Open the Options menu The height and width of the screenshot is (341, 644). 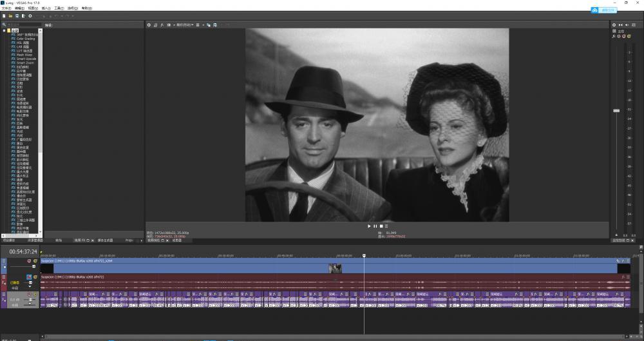tap(72, 8)
